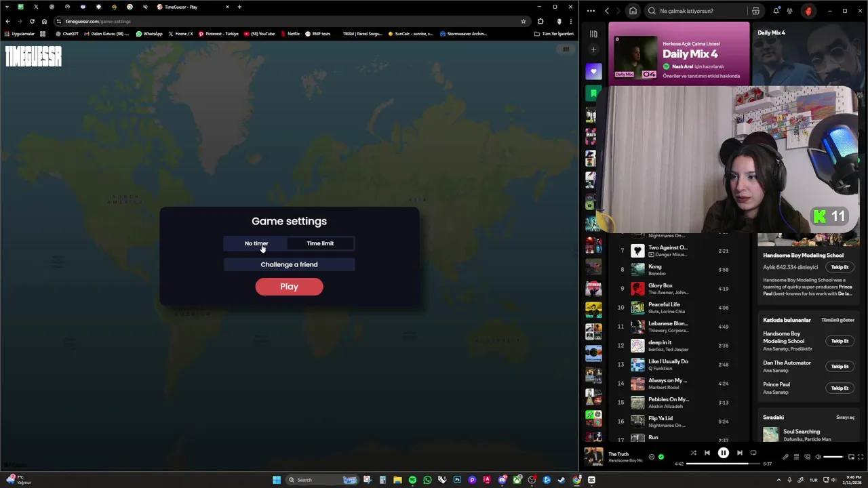Viewport: 868px width, 488px height.
Task: Select the No timer option
Action: pos(256,243)
